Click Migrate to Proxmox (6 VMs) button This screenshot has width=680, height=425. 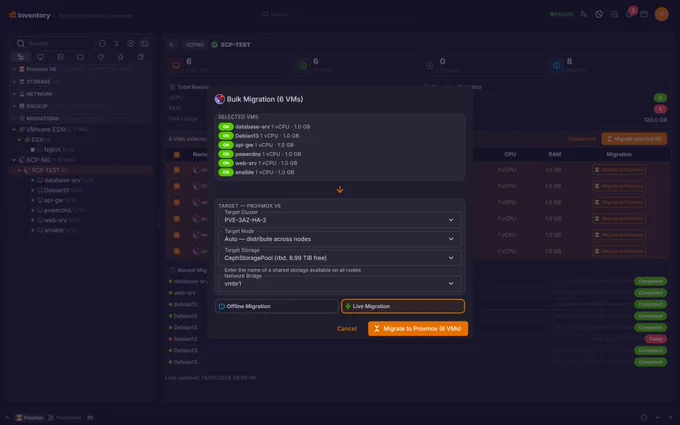pos(418,329)
